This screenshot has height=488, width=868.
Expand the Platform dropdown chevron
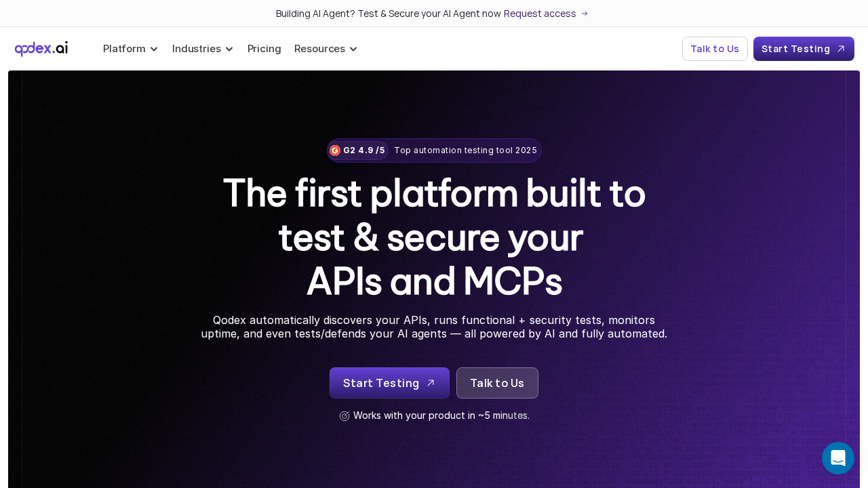tap(154, 49)
